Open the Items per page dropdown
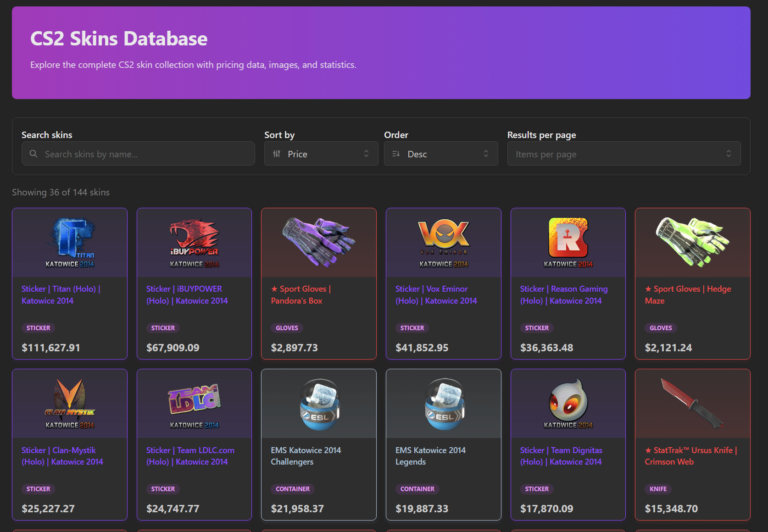Viewport: 768px width, 532px height. point(623,154)
